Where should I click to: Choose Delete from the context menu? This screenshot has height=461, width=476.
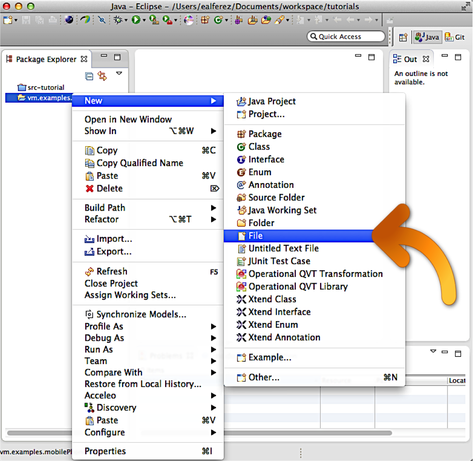(x=148, y=188)
